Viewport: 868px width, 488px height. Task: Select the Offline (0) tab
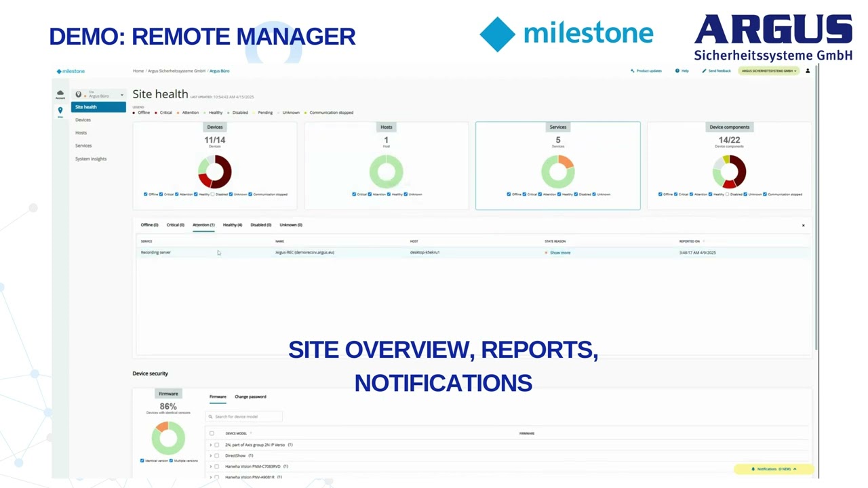click(149, 225)
